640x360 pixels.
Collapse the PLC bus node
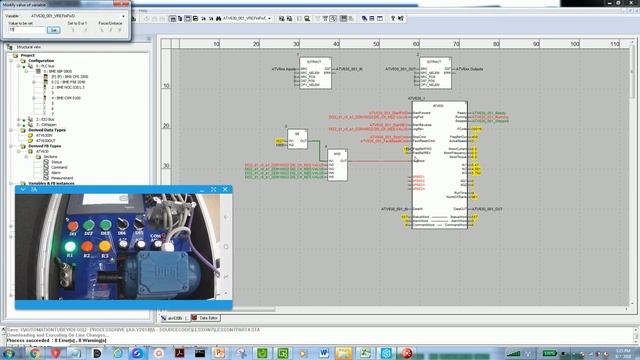click(19, 66)
